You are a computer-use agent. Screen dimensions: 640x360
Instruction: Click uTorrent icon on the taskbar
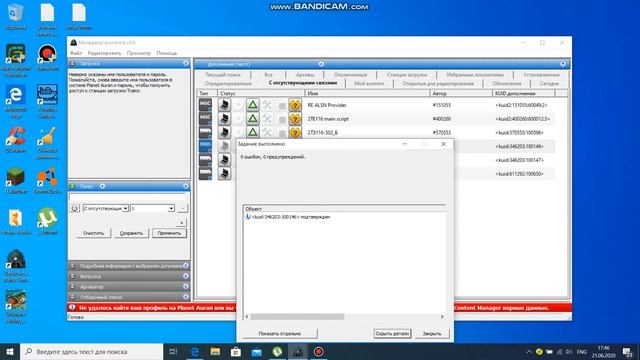tap(277, 351)
